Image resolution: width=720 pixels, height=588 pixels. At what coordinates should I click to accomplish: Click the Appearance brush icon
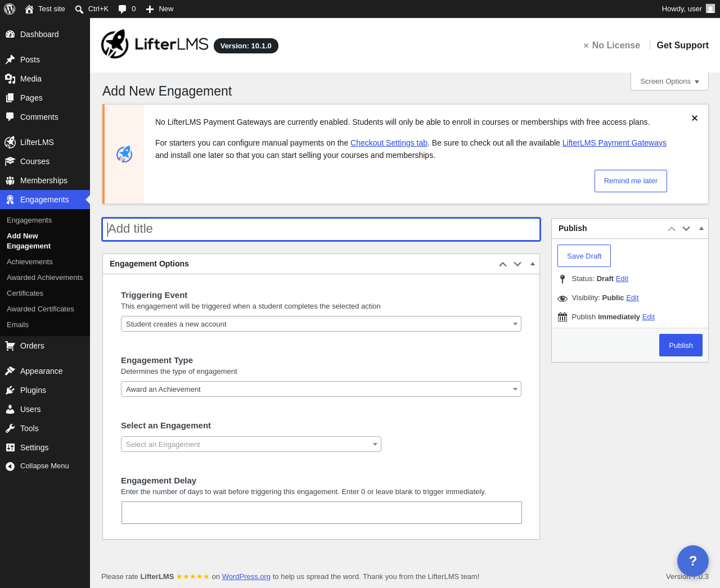coord(10,371)
